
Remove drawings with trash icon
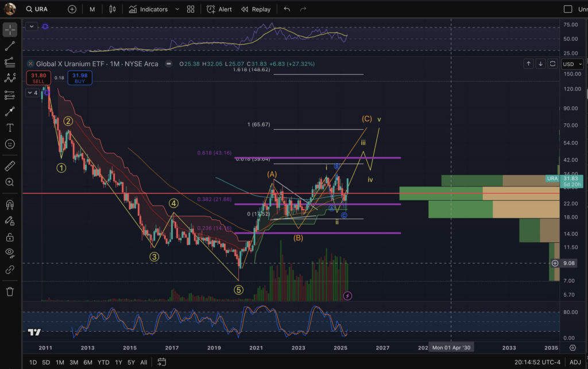[x=10, y=292]
